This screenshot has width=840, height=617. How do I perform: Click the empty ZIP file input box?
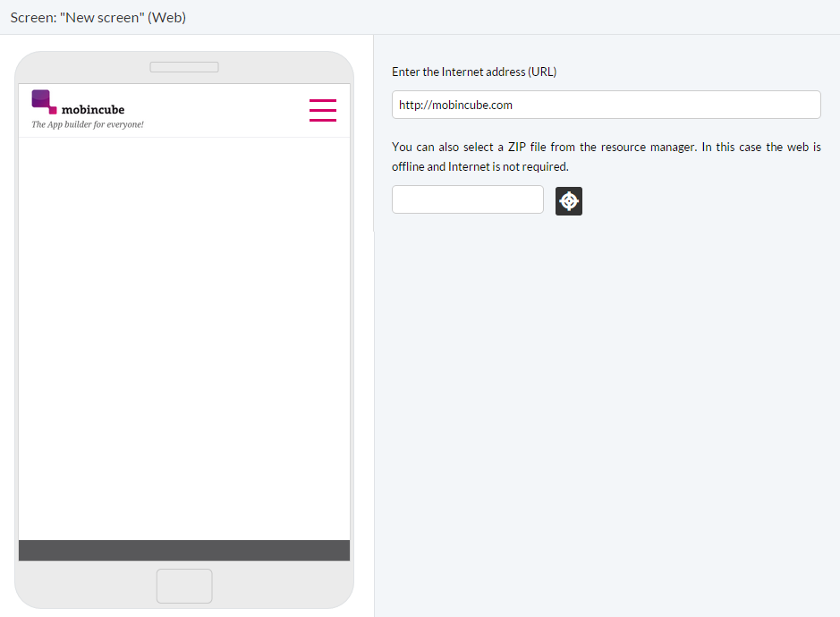[468, 199]
